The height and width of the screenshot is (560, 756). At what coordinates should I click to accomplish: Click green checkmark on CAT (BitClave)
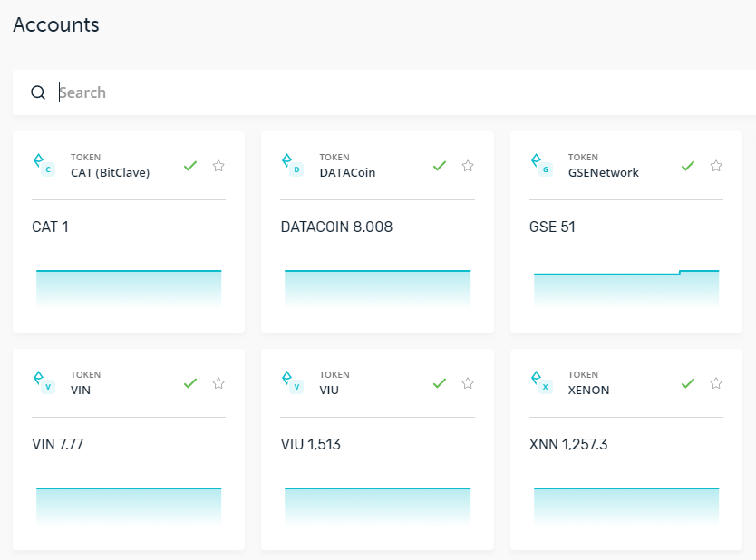coord(190,166)
